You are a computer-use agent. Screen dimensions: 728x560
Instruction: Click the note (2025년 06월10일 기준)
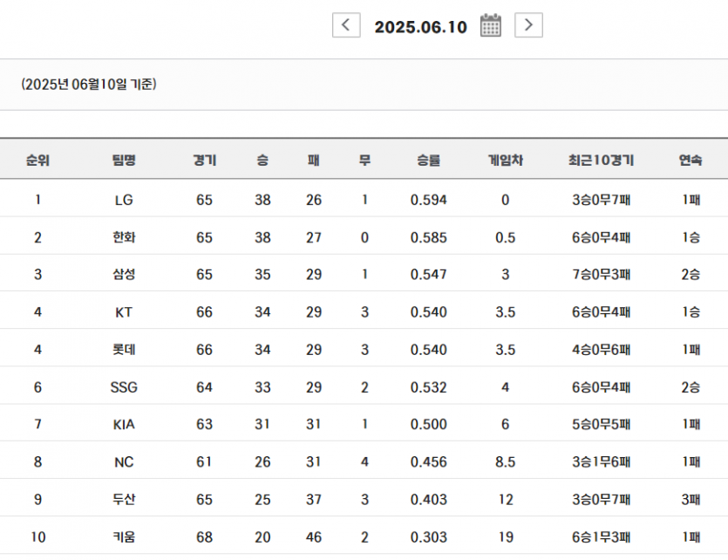89,84
